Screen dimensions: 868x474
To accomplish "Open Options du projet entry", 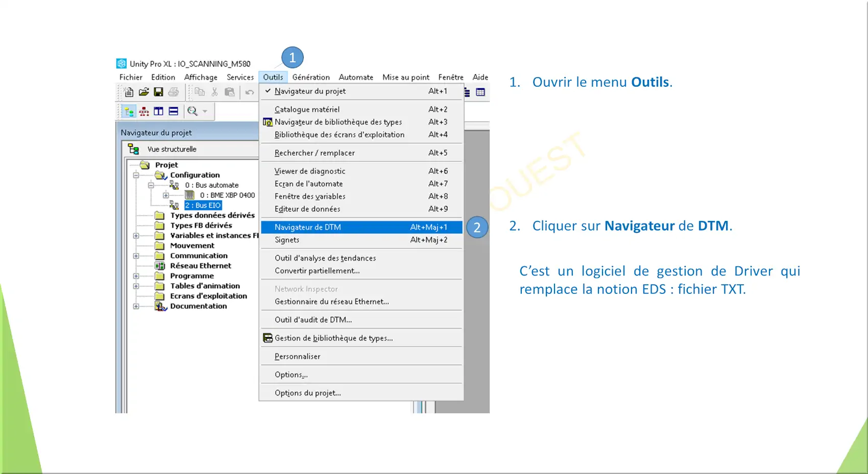I will 361,393.
